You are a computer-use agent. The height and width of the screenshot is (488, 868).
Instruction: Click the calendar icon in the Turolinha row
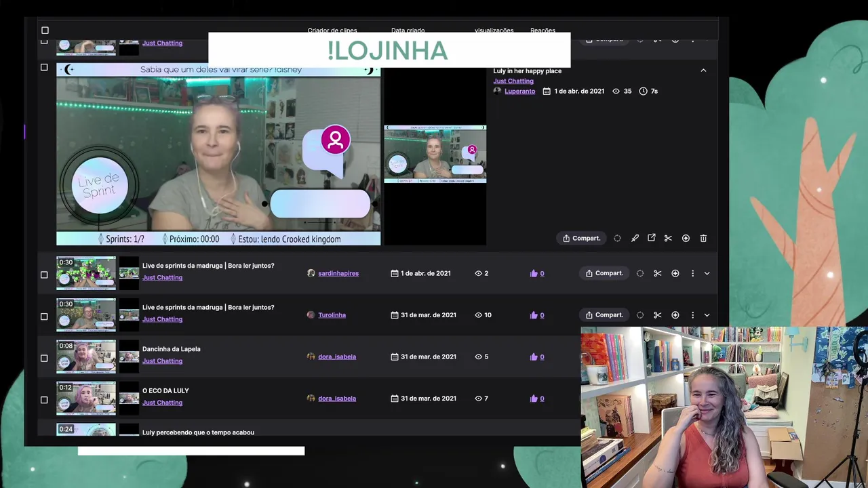pyautogui.click(x=395, y=315)
